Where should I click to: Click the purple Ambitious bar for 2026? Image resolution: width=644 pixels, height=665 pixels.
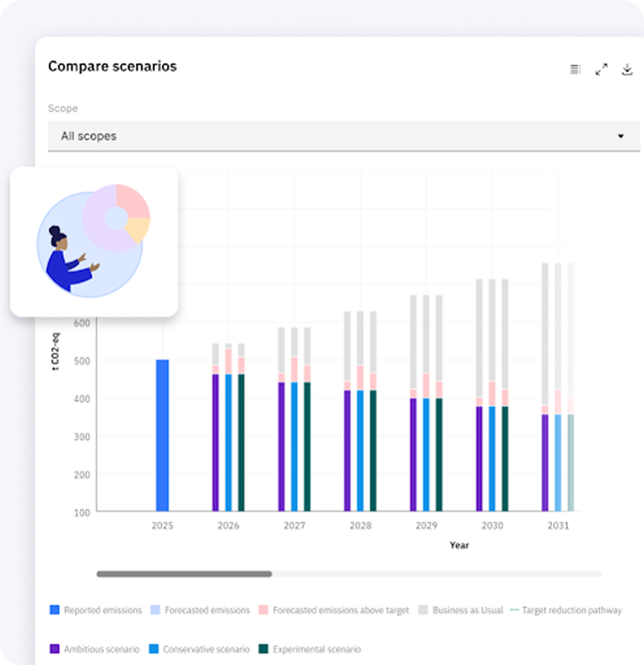tap(215, 442)
